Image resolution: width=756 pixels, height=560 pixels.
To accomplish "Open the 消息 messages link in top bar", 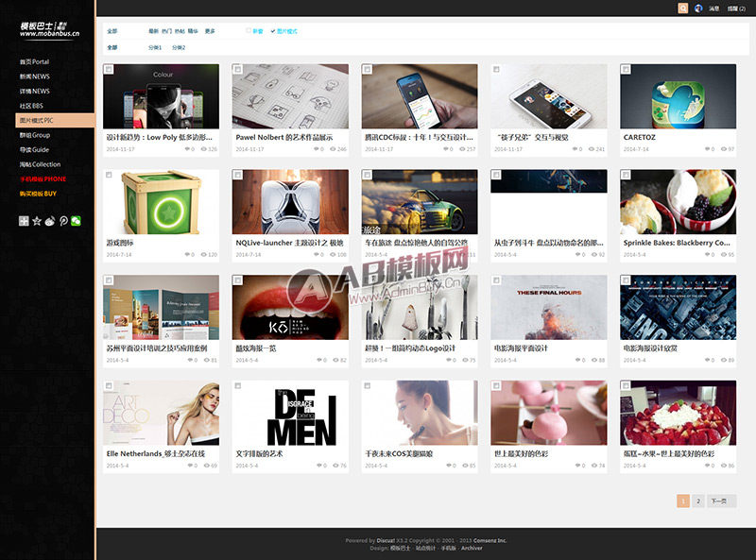I will tap(714, 8).
